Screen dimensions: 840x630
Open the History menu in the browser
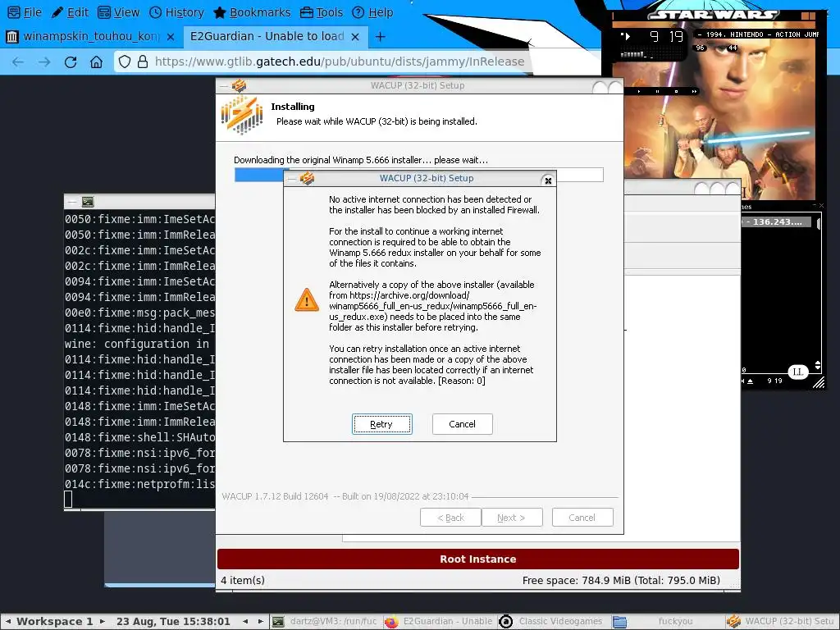pos(177,12)
